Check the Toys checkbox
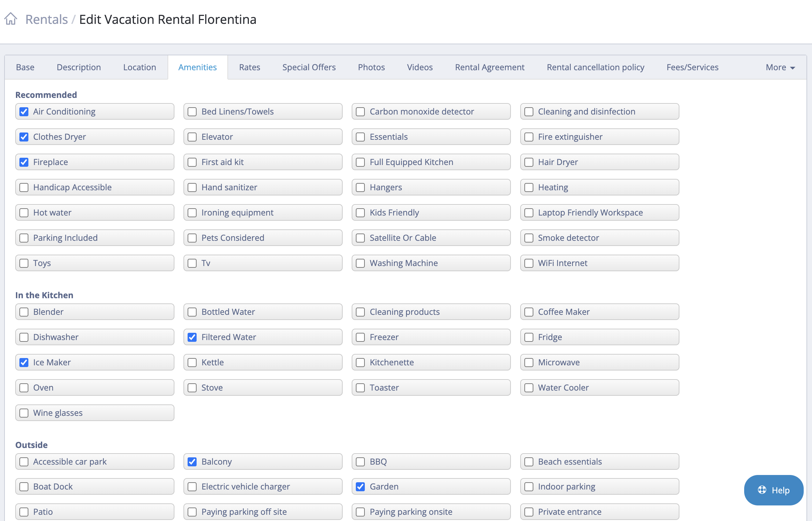Screen dimensions: 812x521 (x=24, y=263)
